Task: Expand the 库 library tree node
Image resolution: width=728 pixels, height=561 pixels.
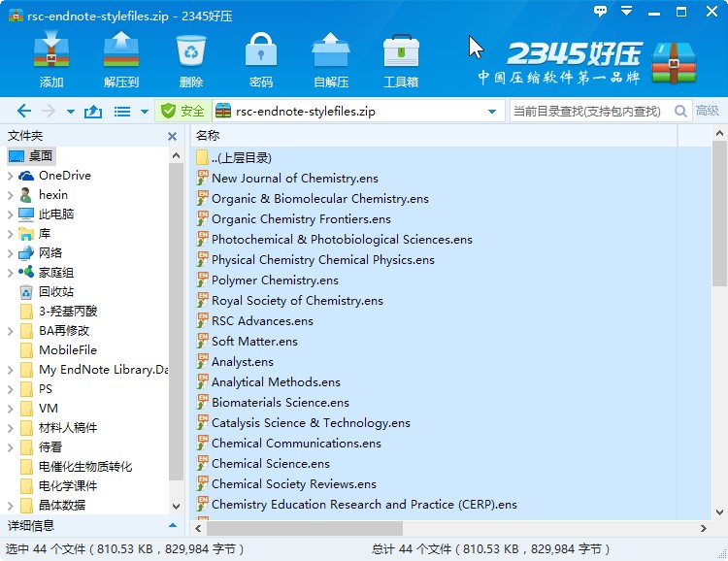Action: click(x=11, y=234)
